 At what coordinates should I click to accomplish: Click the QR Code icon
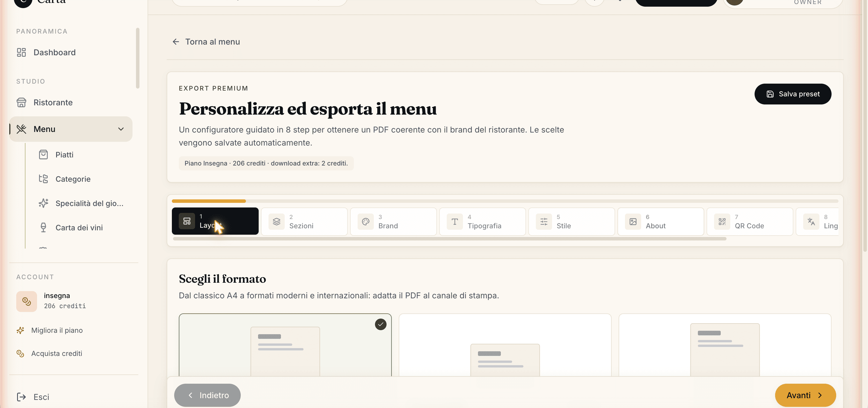tap(722, 221)
